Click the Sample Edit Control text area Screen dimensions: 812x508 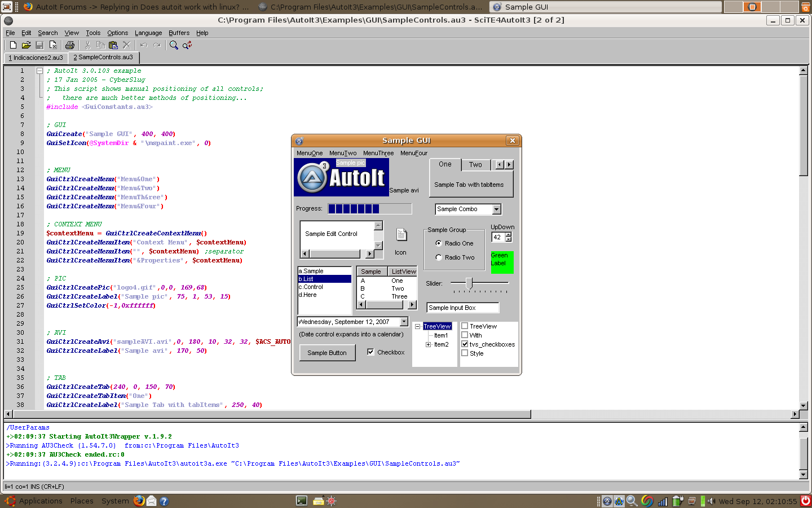pos(337,235)
